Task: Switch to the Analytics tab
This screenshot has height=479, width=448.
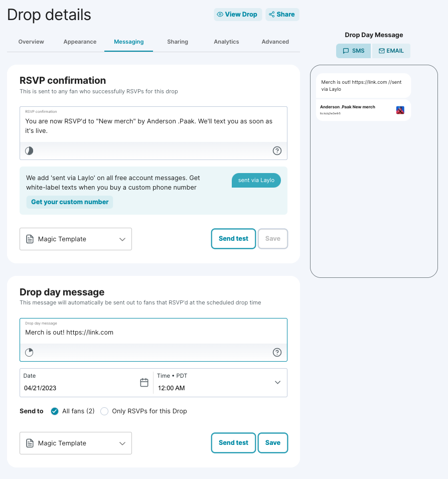Action: tap(226, 42)
